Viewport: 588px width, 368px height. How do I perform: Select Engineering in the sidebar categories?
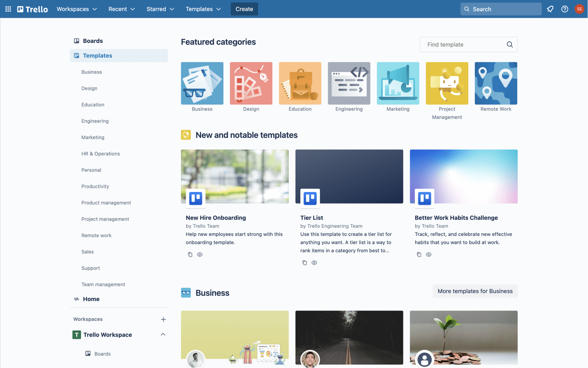[x=95, y=121]
